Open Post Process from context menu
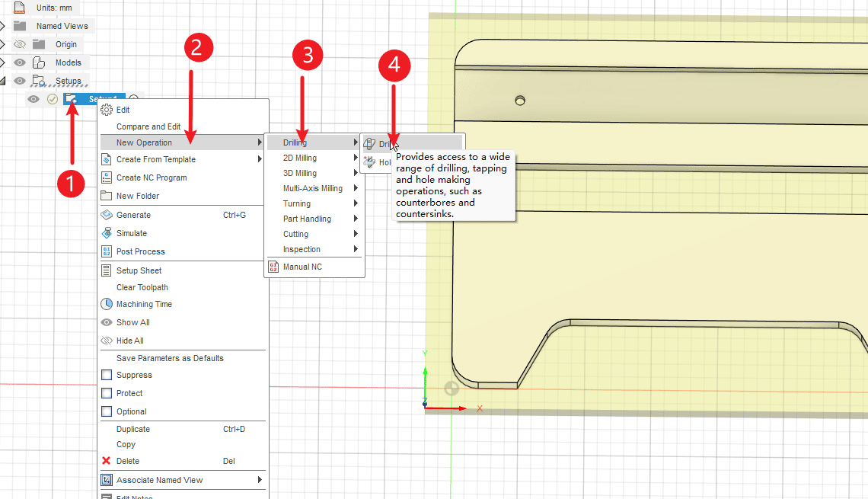 coord(140,251)
